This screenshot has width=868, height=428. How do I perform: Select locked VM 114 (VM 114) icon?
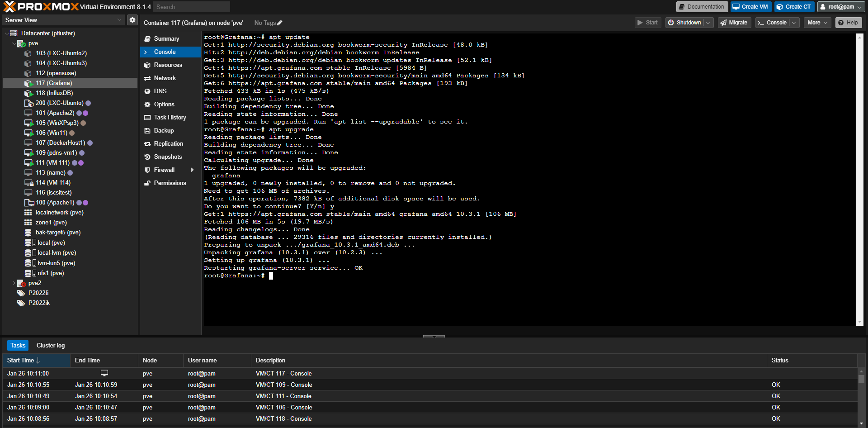28,183
